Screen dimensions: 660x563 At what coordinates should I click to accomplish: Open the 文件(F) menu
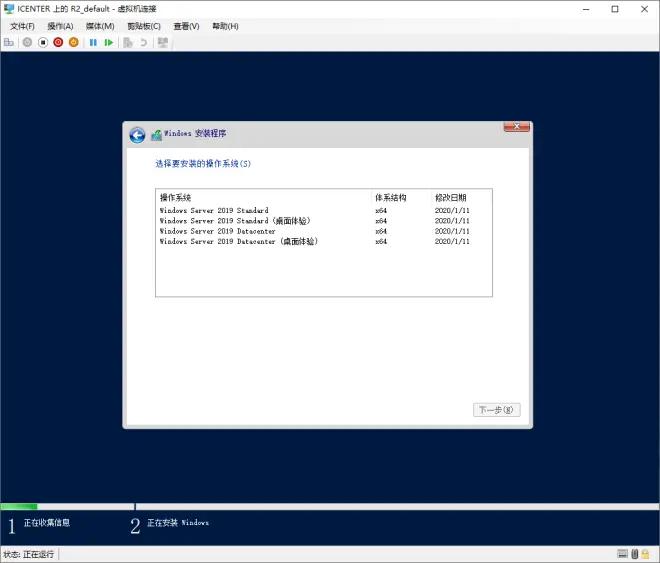pyautogui.click(x=22, y=26)
